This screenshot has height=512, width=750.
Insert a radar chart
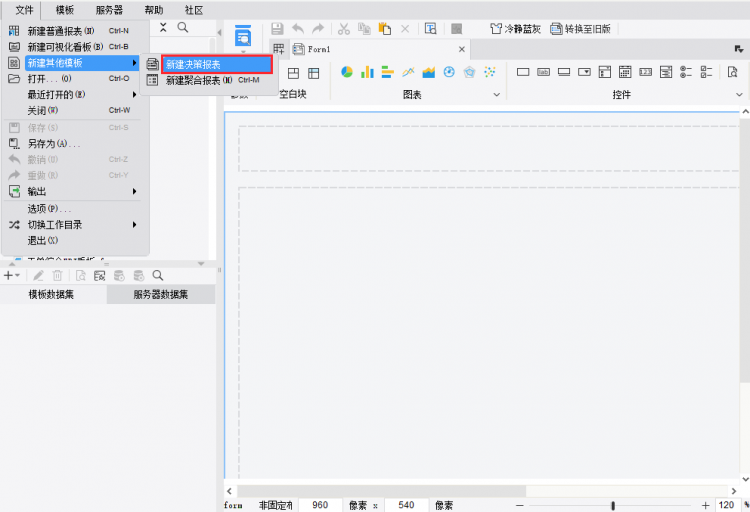pos(469,72)
